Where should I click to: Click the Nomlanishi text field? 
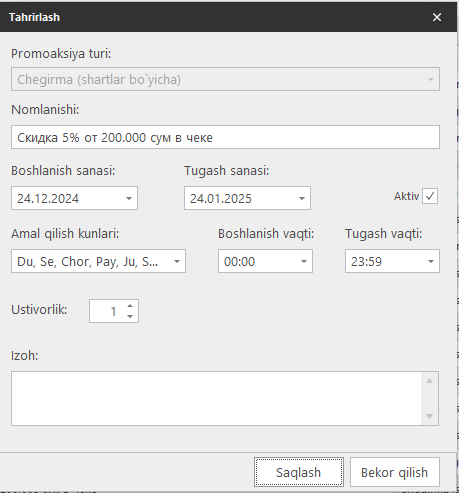(225, 137)
